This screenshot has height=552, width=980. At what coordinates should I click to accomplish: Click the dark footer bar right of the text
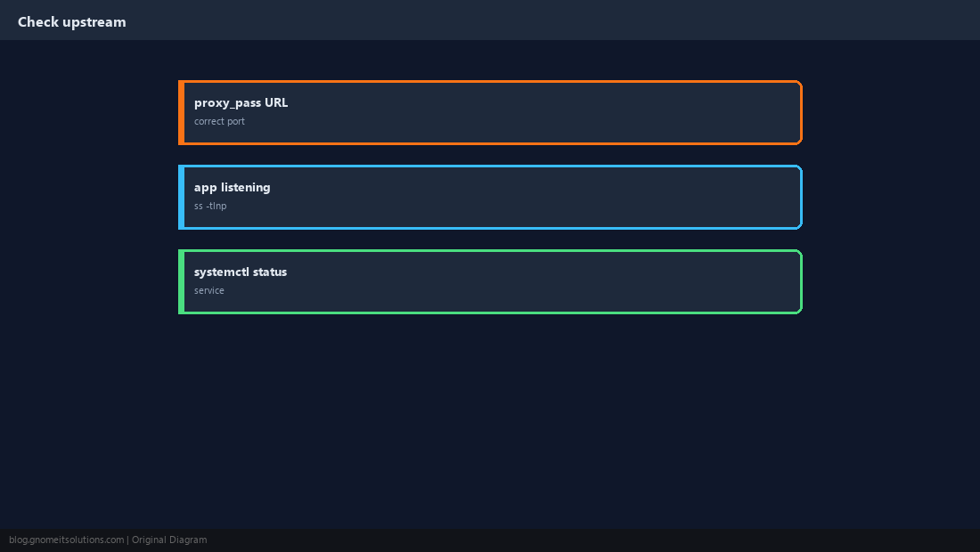(x=593, y=540)
